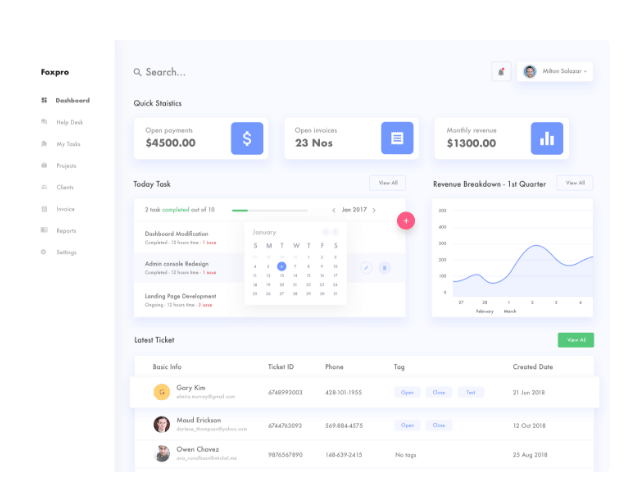Click the edit pencil icon for Admin console Redesign

(x=365, y=267)
